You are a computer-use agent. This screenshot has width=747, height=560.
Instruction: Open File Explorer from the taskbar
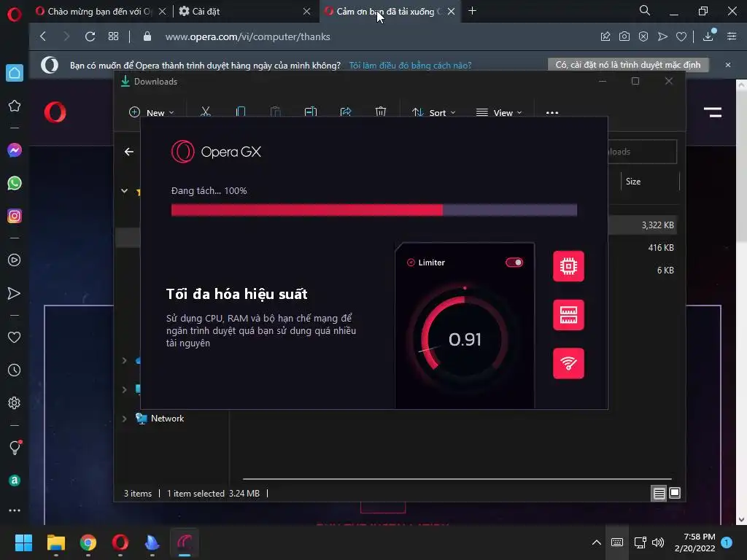[55, 542]
